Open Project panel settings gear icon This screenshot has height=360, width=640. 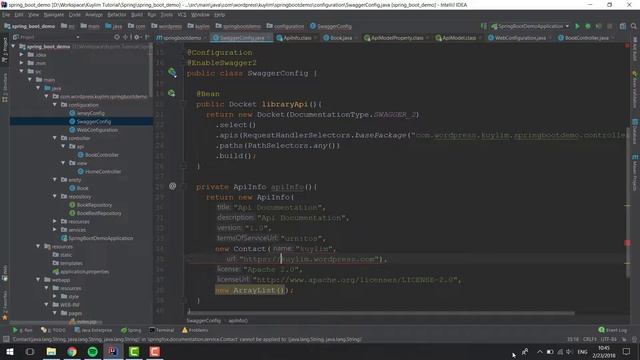tap(136, 37)
